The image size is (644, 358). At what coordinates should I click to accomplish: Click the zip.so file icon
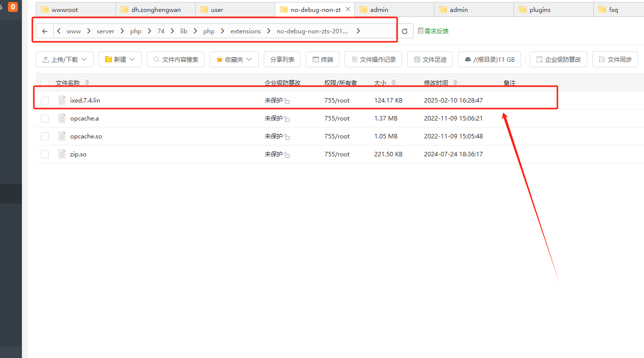tap(62, 154)
